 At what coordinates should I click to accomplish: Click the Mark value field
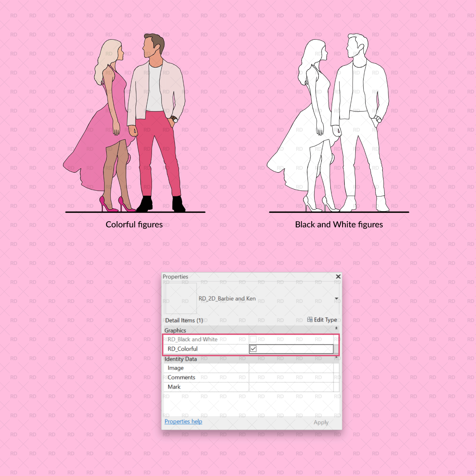pyautogui.click(x=291, y=387)
